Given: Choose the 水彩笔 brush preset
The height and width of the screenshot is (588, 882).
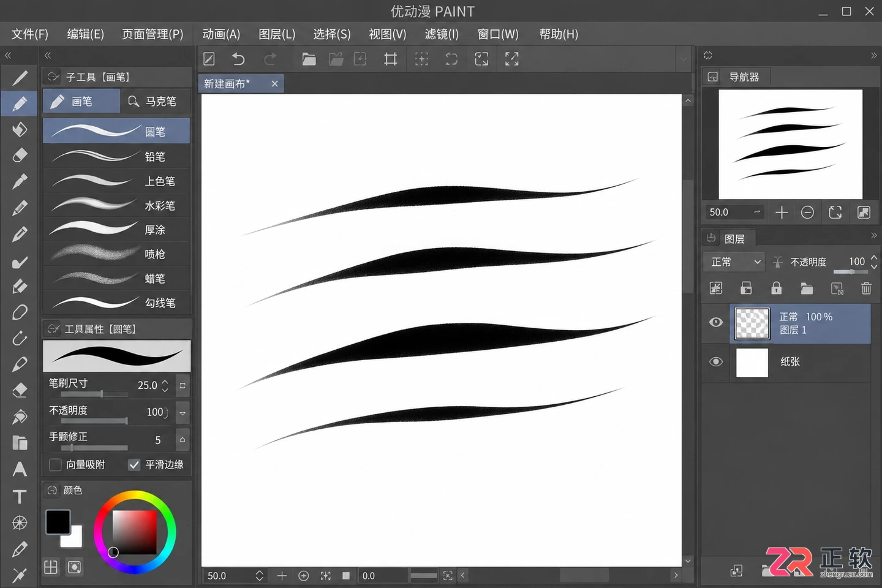Looking at the screenshot, I should pos(116,205).
